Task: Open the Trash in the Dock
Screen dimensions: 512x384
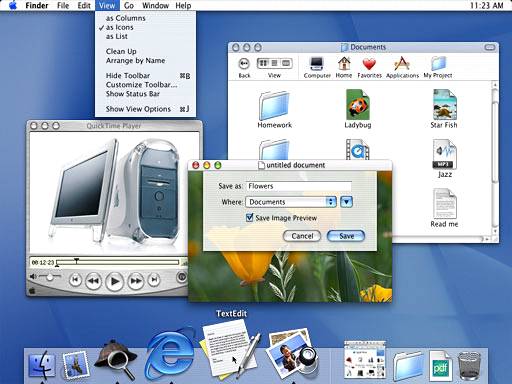Action: pos(469,366)
